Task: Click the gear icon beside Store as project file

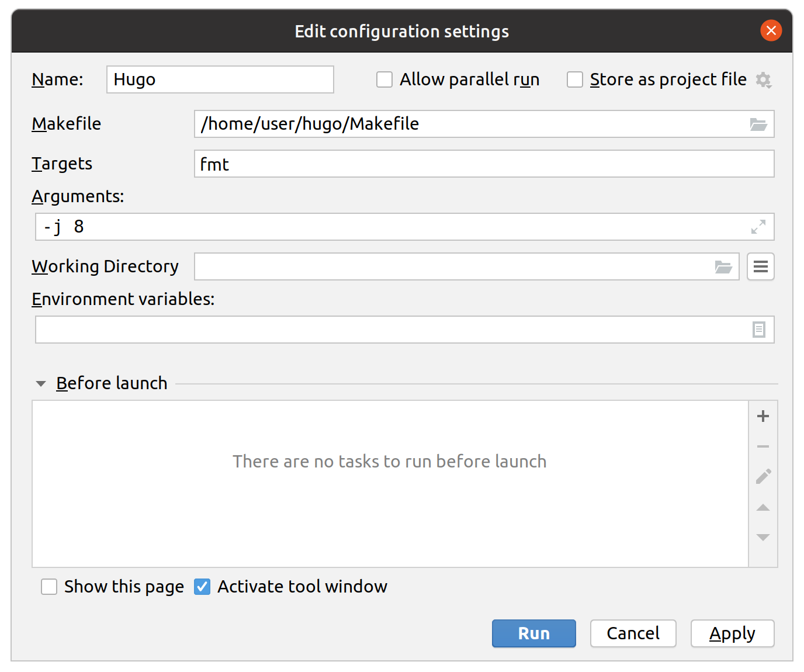Action: [x=764, y=79]
